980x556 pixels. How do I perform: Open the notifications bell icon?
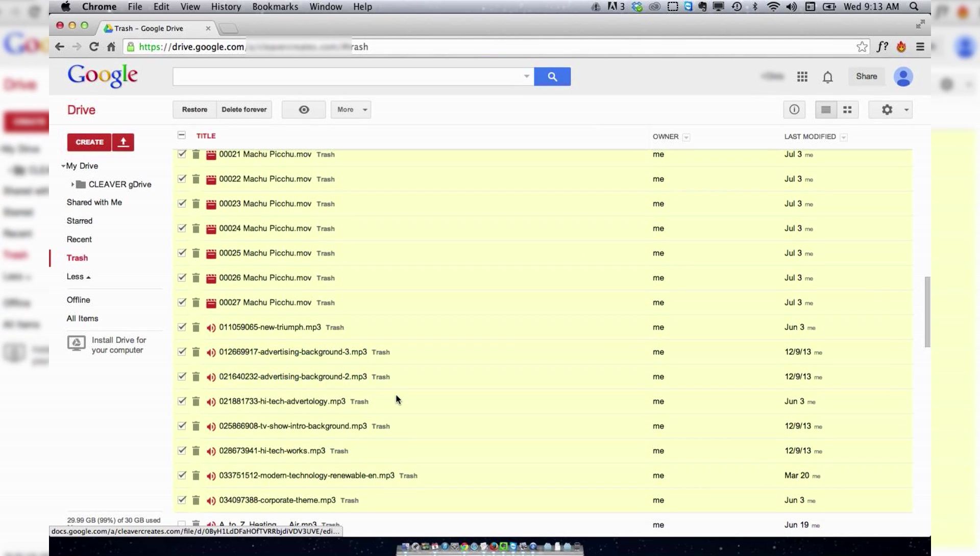point(827,77)
